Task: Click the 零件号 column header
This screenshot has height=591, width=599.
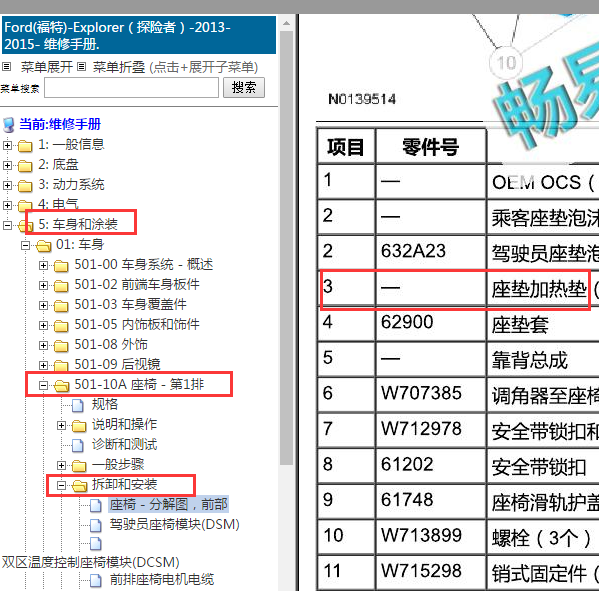Action: (431, 147)
